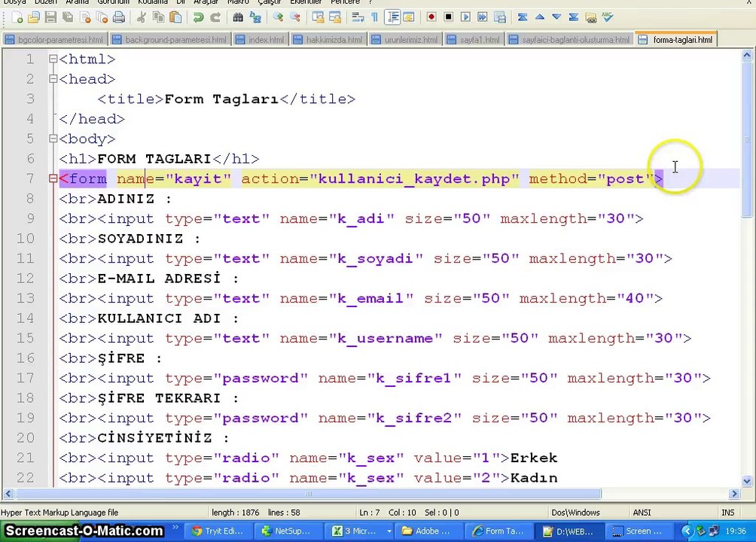Collapse the form fold on line 7
The image size is (756, 542).
[53, 178]
